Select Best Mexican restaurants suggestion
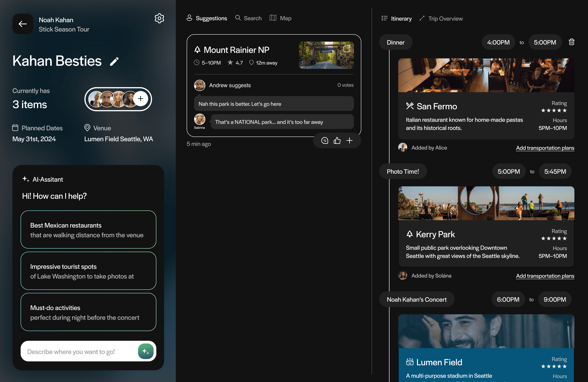This screenshot has width=588, height=382. pos(88,230)
